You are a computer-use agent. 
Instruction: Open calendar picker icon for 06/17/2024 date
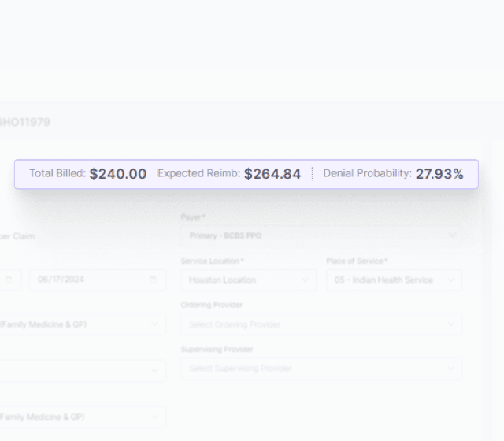click(153, 280)
